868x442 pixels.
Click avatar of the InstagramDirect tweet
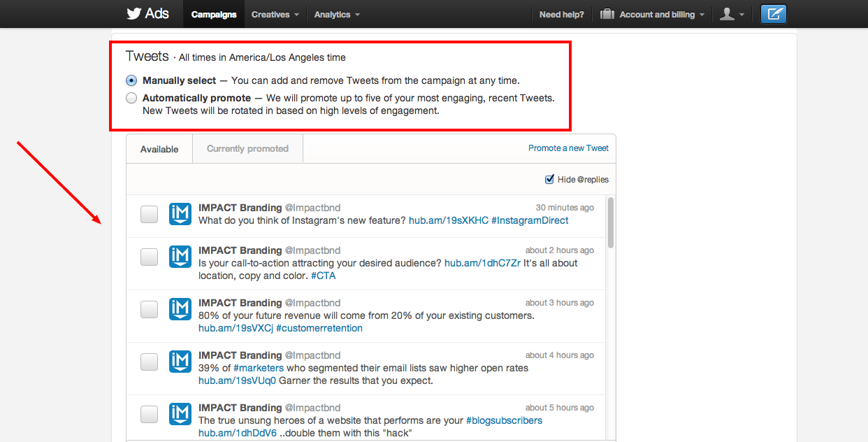pos(180,215)
